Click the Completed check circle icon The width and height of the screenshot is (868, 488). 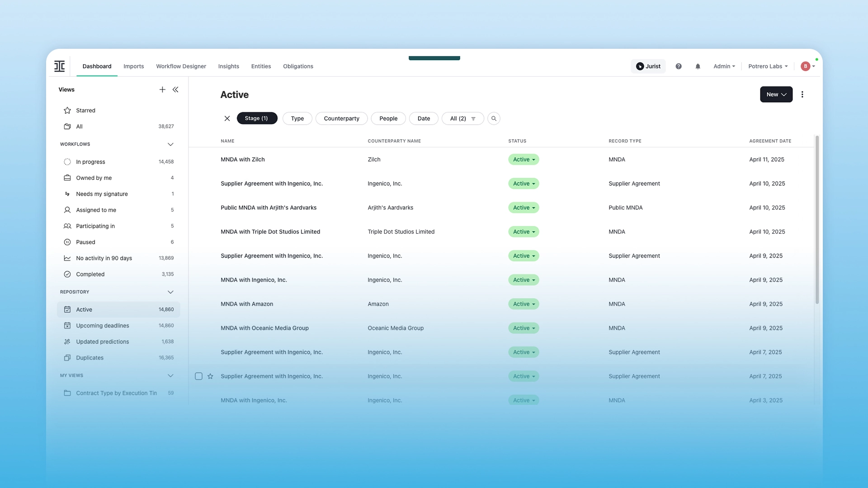67,274
